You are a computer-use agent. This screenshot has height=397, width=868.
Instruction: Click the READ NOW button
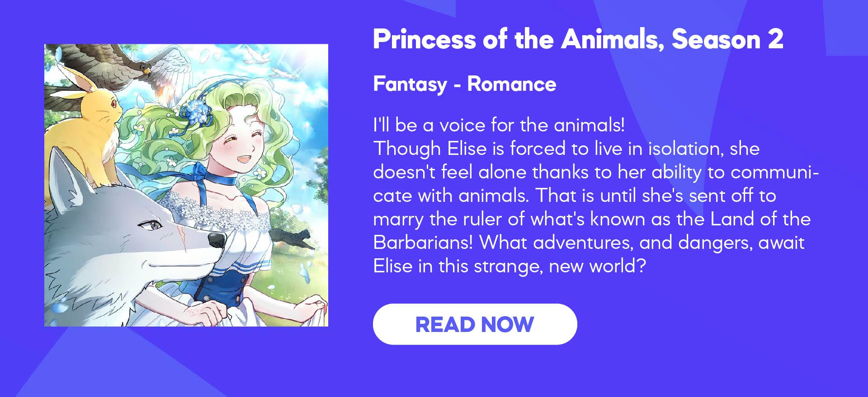click(x=475, y=324)
